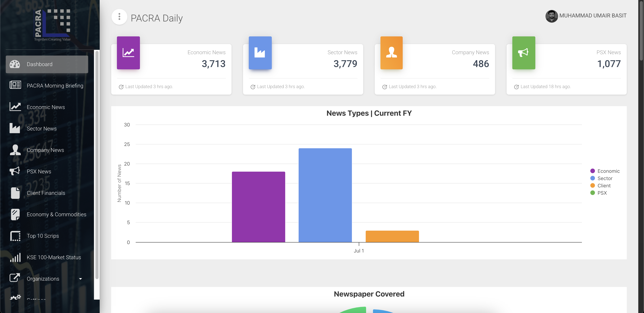
Task: Click the factory icon next to Sector News in the sidebar
Action: click(x=15, y=128)
